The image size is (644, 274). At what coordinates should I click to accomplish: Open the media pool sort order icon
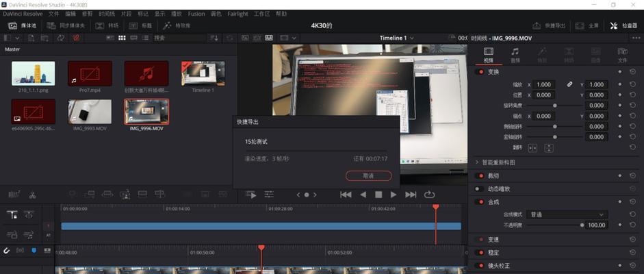click(214, 38)
